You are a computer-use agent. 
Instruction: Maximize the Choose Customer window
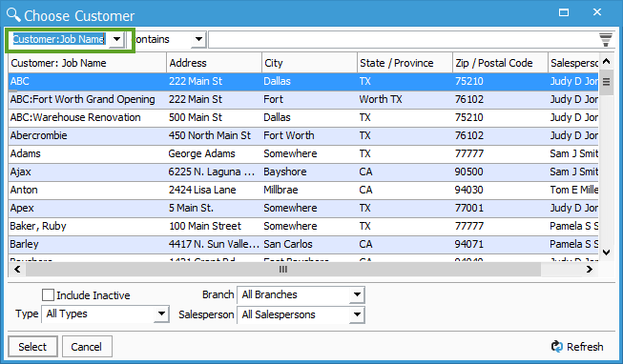[564, 12]
